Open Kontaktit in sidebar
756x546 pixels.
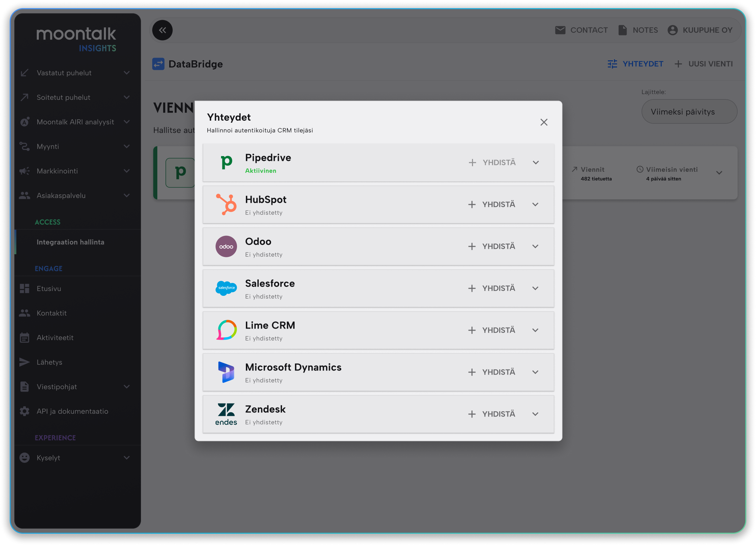point(78,313)
